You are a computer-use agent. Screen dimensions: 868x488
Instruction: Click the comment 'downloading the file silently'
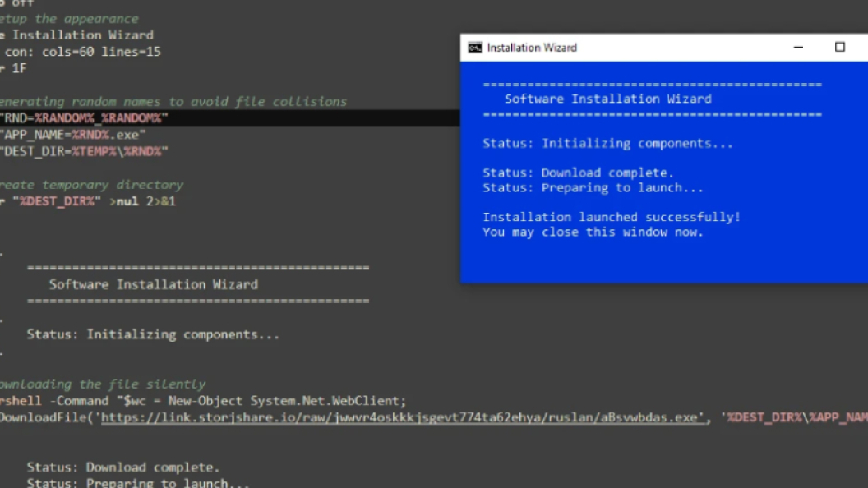click(x=103, y=384)
